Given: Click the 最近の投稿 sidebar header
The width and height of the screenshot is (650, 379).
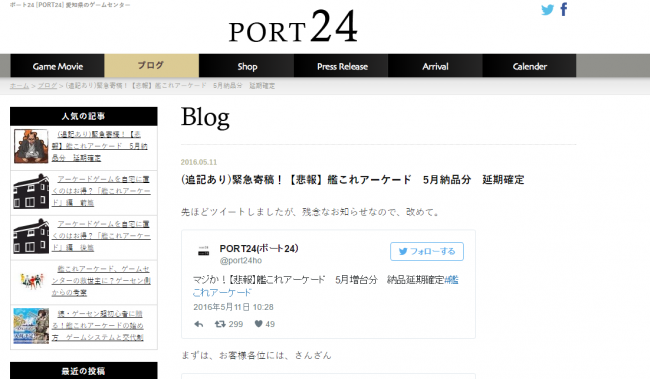Looking at the screenshot, I should tap(84, 371).
